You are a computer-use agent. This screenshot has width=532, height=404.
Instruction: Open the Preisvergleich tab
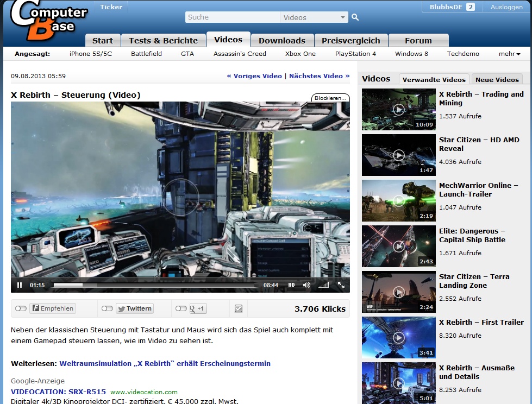pyautogui.click(x=351, y=40)
